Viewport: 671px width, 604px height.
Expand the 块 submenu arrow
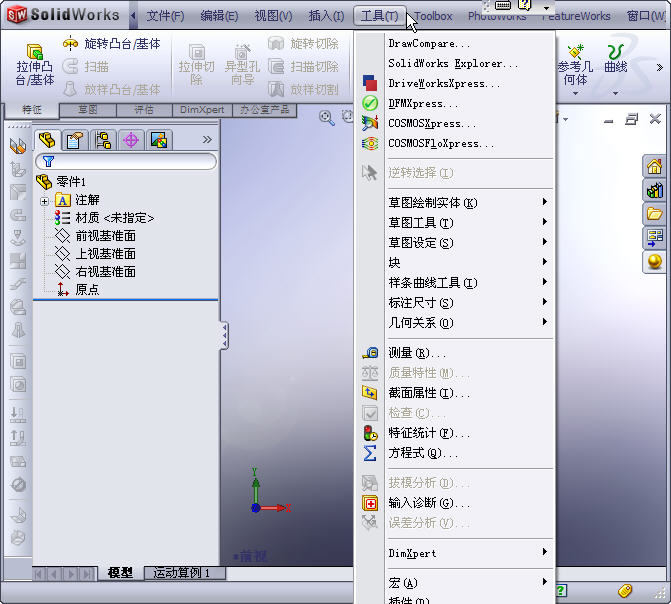click(544, 262)
